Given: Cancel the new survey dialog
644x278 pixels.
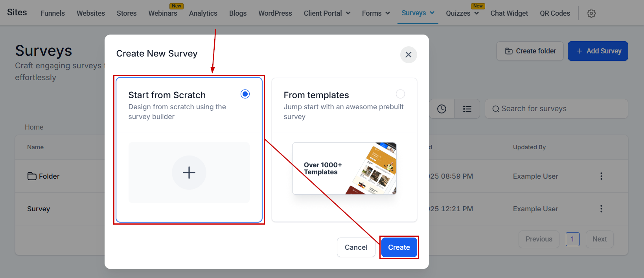Looking at the screenshot, I should (356, 247).
